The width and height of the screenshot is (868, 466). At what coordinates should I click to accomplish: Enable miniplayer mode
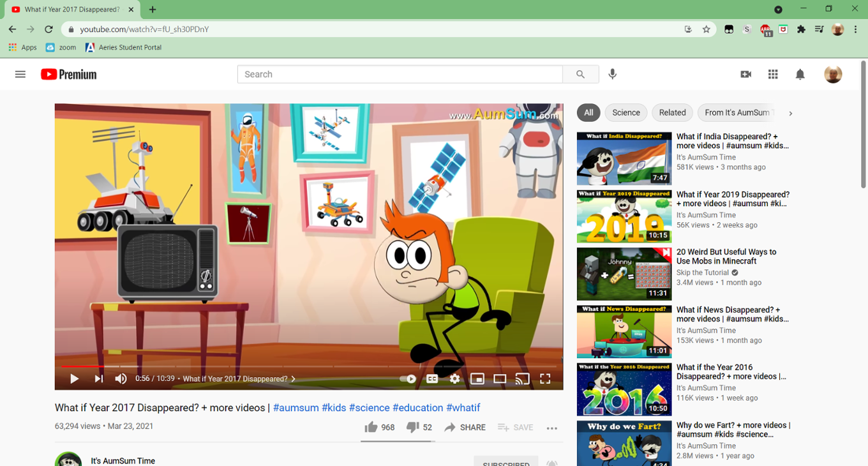(477, 379)
